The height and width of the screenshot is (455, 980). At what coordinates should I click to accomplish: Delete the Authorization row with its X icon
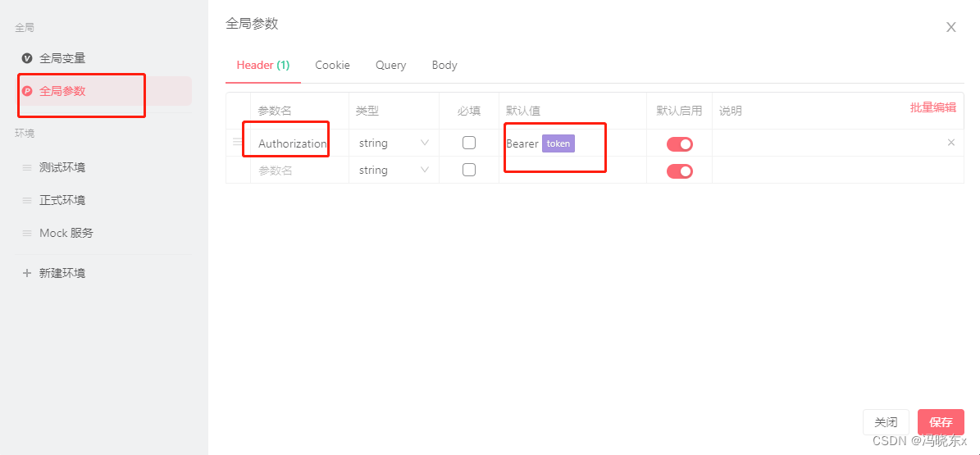(x=951, y=143)
